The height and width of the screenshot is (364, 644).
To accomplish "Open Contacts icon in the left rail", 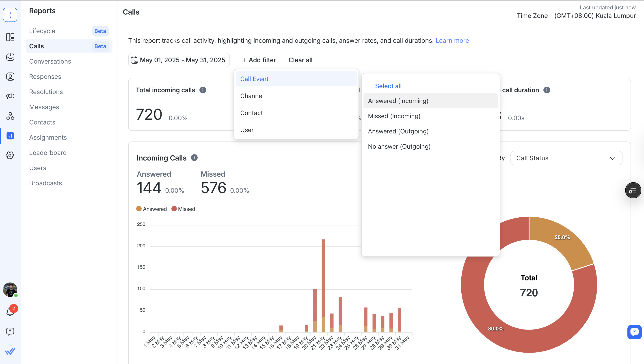I will (x=10, y=77).
